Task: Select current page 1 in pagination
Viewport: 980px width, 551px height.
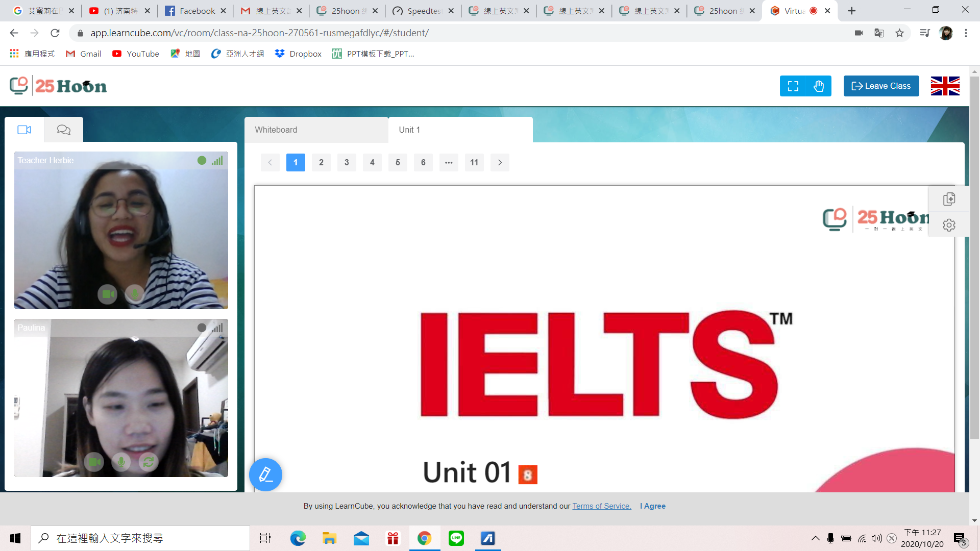Action: pos(296,162)
